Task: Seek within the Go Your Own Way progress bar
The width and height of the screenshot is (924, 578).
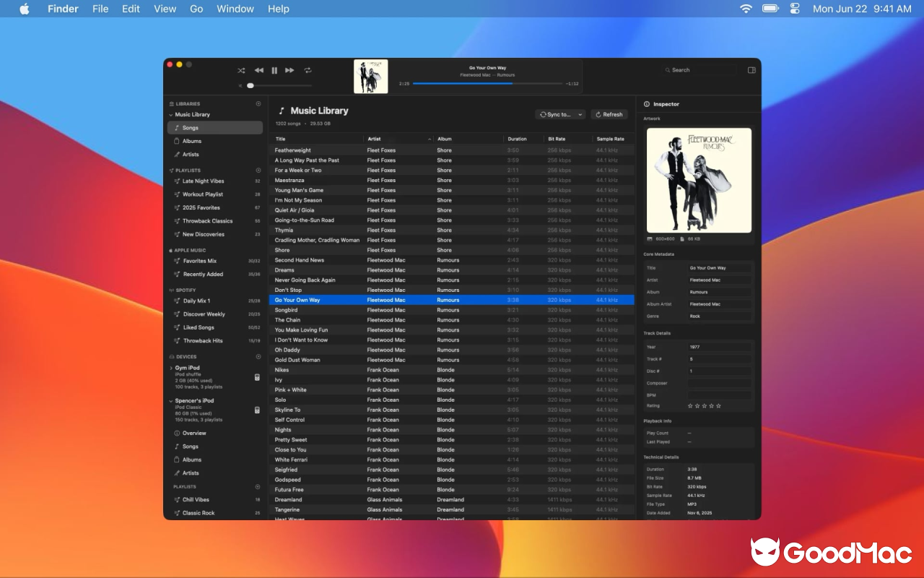Action: [x=487, y=84]
